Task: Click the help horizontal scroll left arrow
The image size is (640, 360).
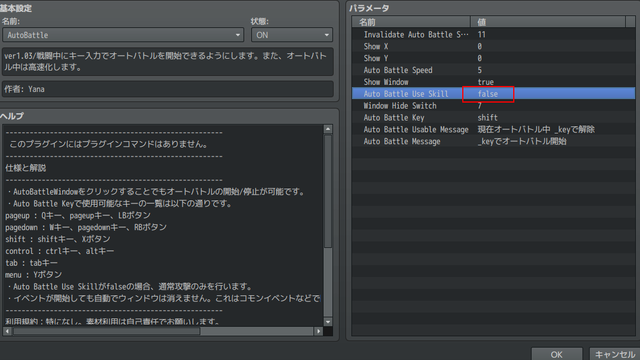Action: [x=7, y=331]
